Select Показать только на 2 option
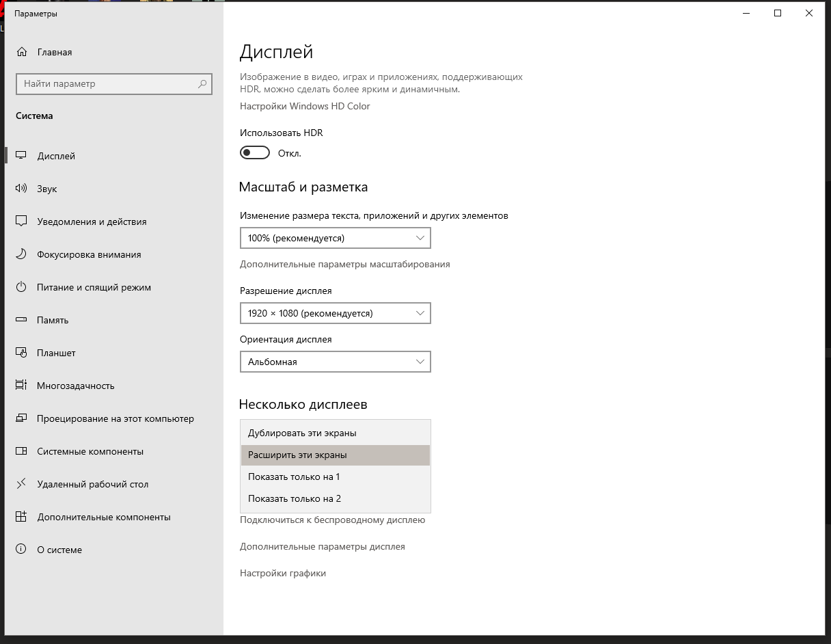This screenshot has height=644, width=831. pos(336,498)
